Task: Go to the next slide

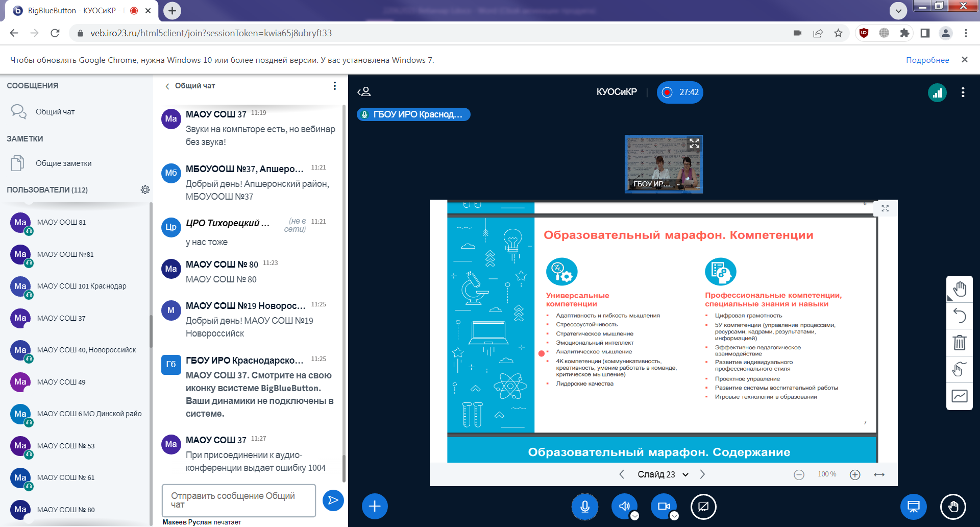Action: click(702, 474)
